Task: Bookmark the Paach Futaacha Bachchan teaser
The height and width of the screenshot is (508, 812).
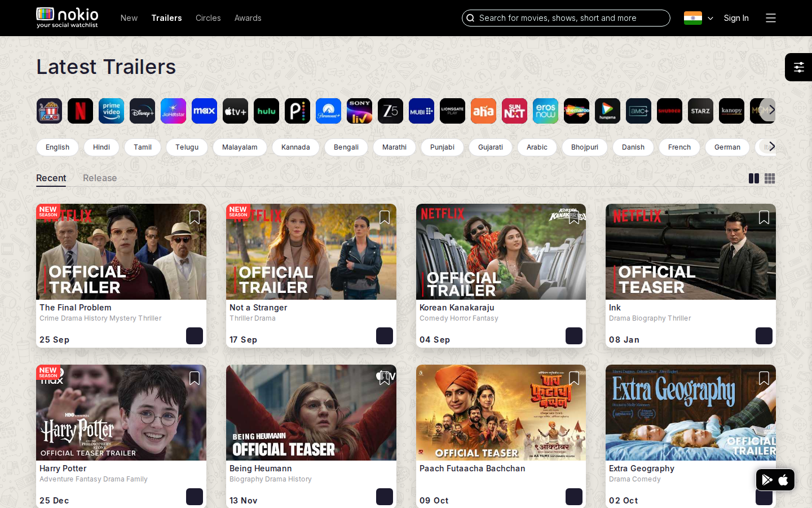Action: [574, 378]
